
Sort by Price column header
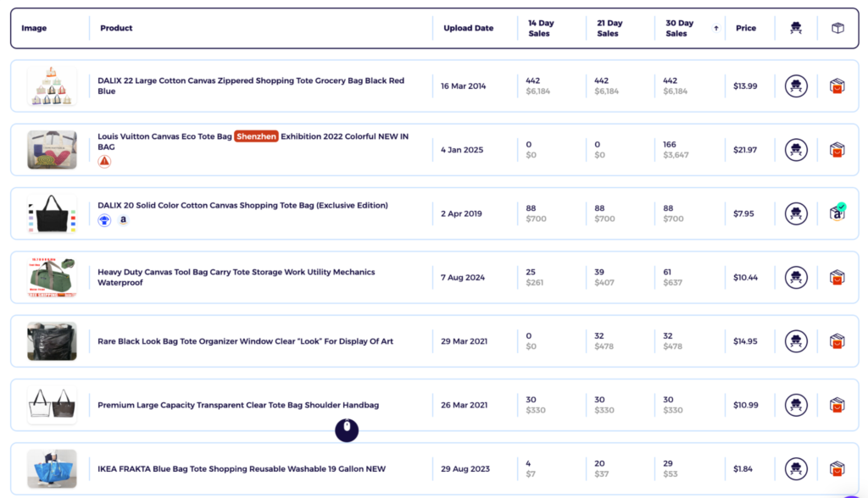(746, 28)
